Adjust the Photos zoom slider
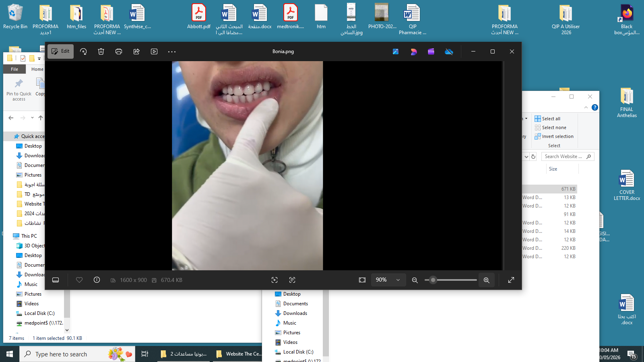The image size is (644, 362). click(451, 280)
